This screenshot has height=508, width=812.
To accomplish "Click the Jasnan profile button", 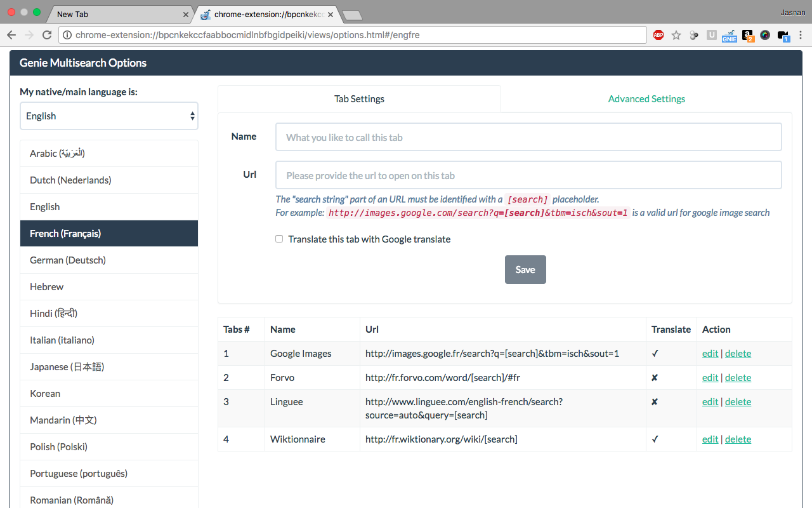I will tap(793, 12).
